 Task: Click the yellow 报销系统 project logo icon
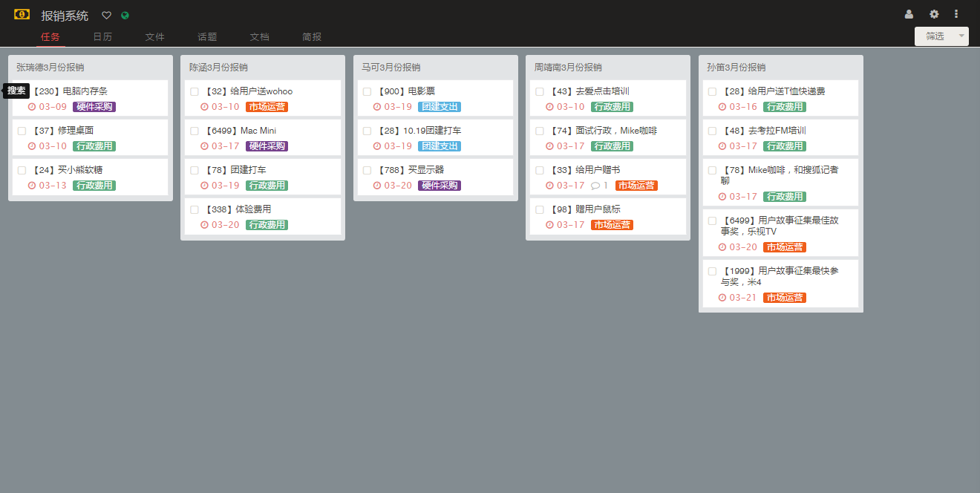click(x=22, y=14)
